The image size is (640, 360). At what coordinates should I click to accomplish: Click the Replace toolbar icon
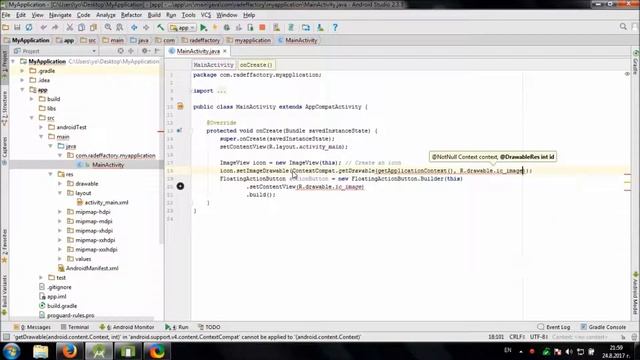119,27
